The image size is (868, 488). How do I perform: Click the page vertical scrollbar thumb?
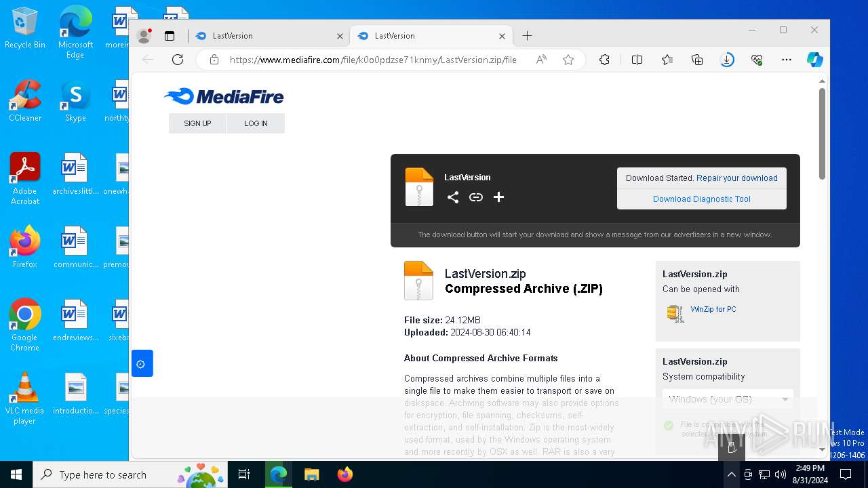point(822,134)
